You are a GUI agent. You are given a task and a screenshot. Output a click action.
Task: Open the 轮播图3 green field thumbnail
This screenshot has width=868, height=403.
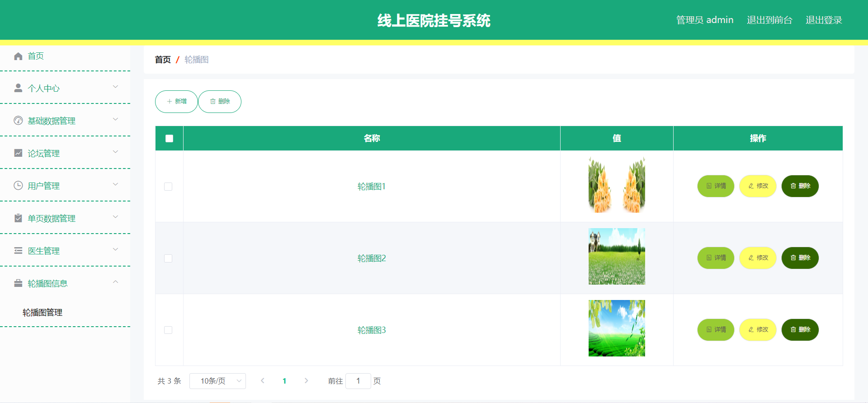[x=617, y=328]
